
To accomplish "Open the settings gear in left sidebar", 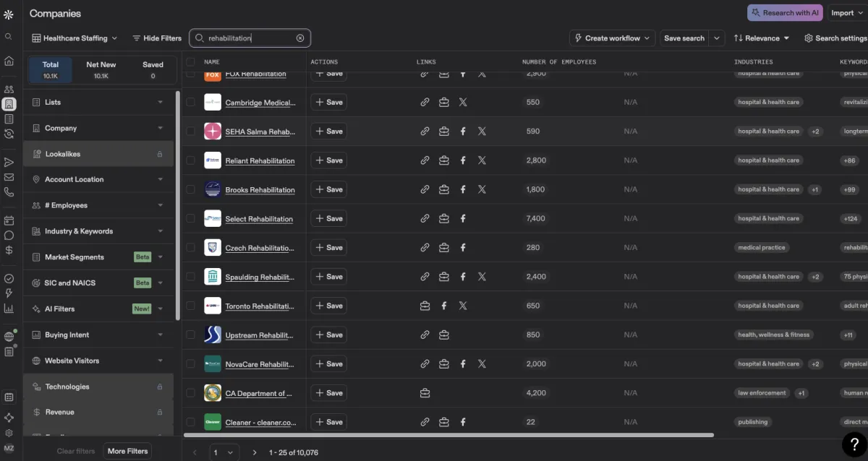I will 9,433.
